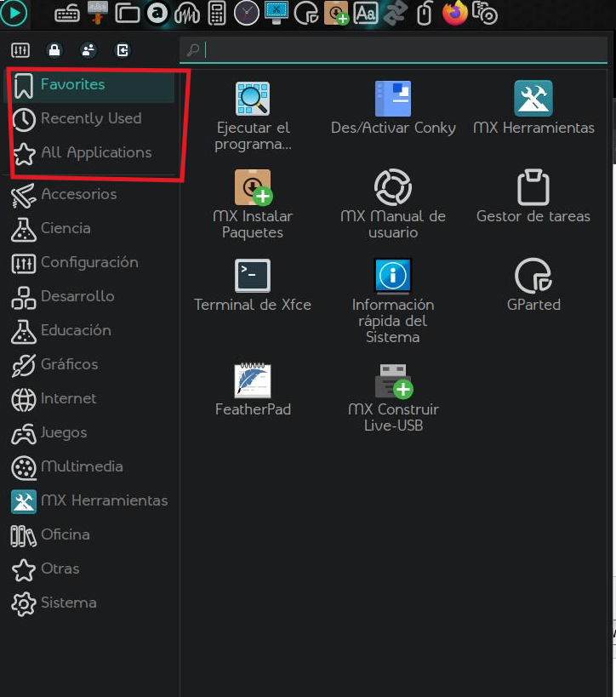
Task: Launch Gestor de tareas
Action: [x=533, y=197]
